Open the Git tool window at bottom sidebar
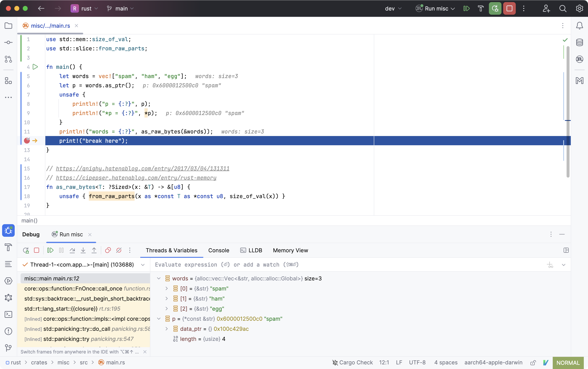The height and width of the screenshot is (369, 588). [8, 348]
